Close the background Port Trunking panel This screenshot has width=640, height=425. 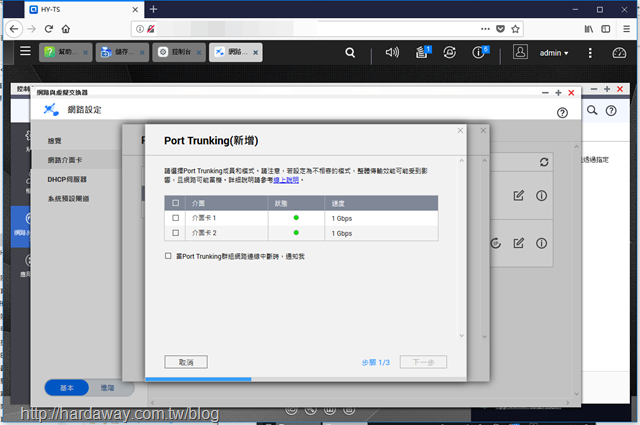pyautogui.click(x=483, y=130)
